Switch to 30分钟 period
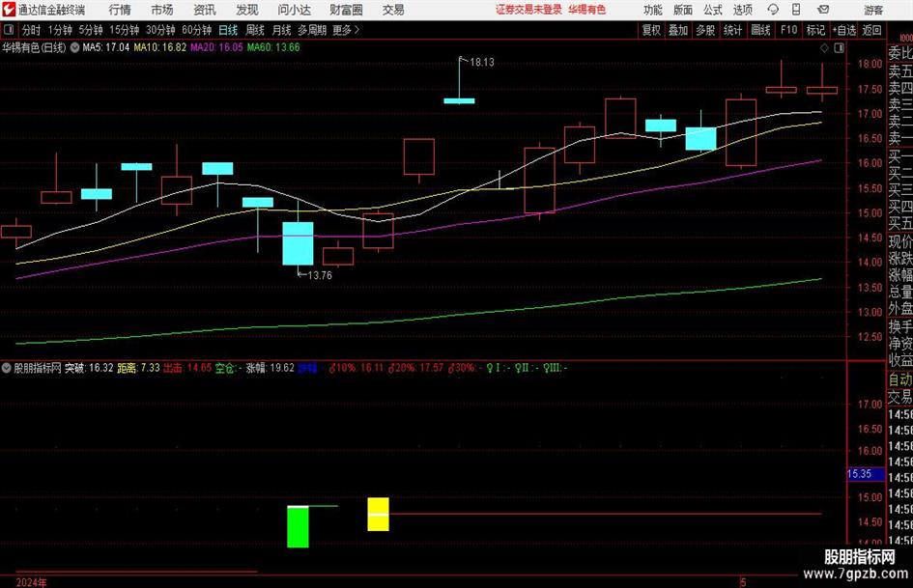The width and height of the screenshot is (913, 588). [160, 30]
